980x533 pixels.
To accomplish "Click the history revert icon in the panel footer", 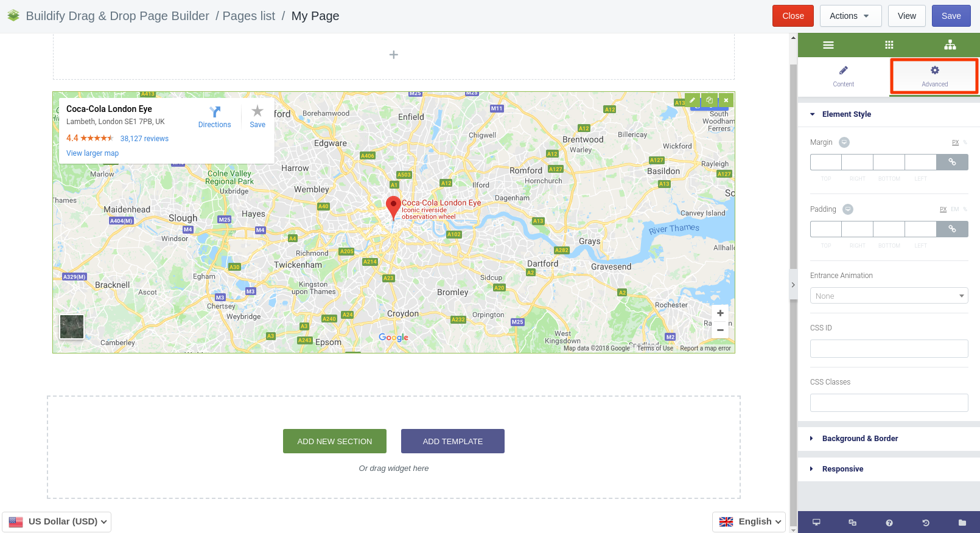I will click(x=926, y=523).
